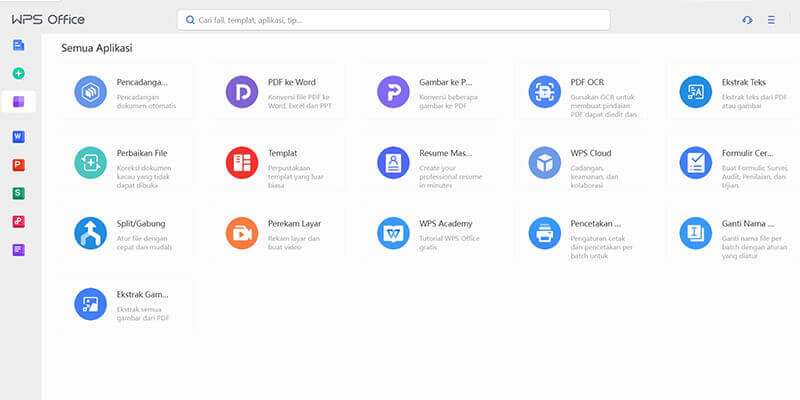The image size is (800, 400).
Task: Open the Formulir checklist icon
Action: (695, 163)
